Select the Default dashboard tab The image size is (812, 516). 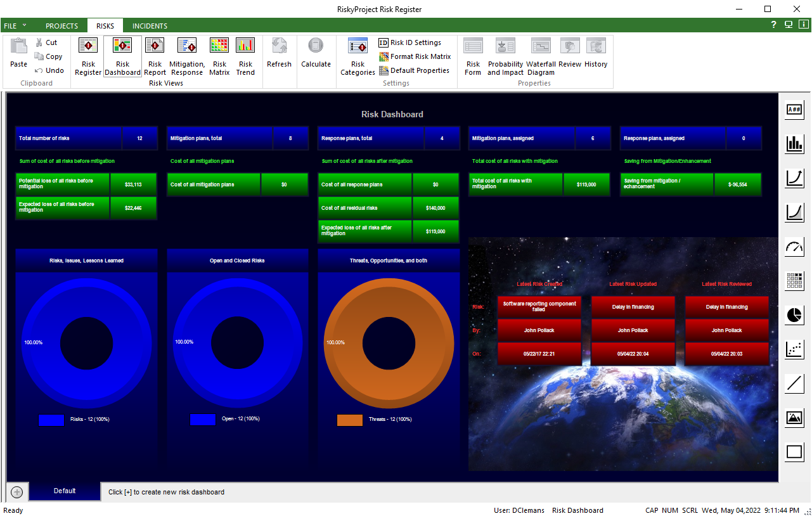[x=64, y=491]
